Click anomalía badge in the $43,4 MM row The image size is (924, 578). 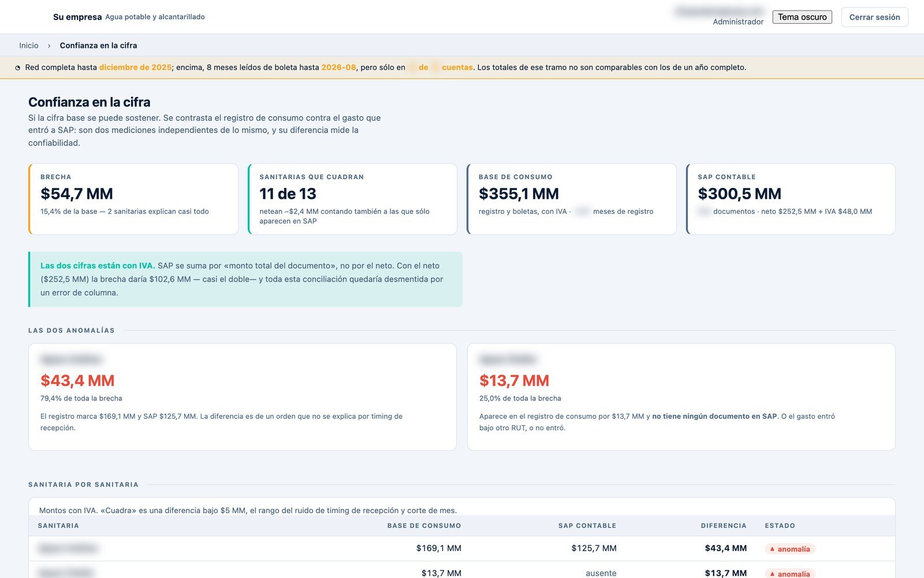point(790,549)
